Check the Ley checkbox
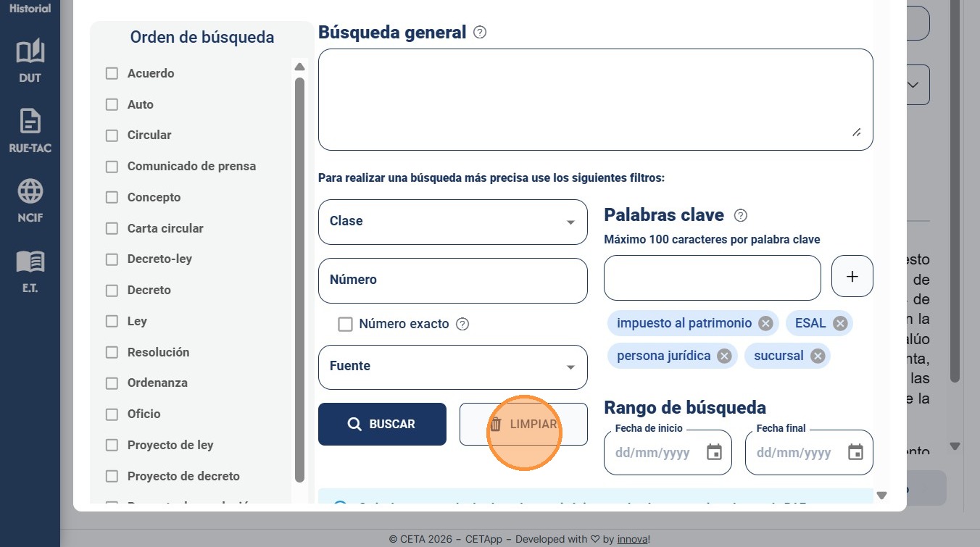This screenshot has width=980, height=547. [x=112, y=321]
